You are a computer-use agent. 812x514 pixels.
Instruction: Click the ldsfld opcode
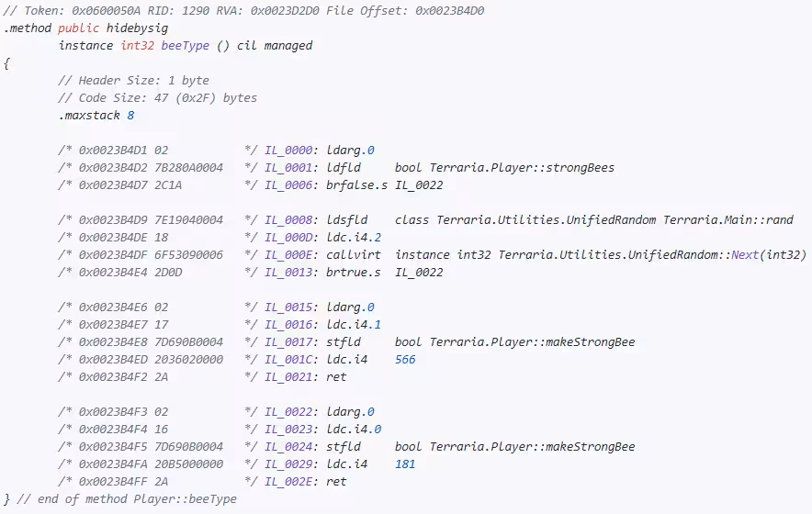[346, 220]
